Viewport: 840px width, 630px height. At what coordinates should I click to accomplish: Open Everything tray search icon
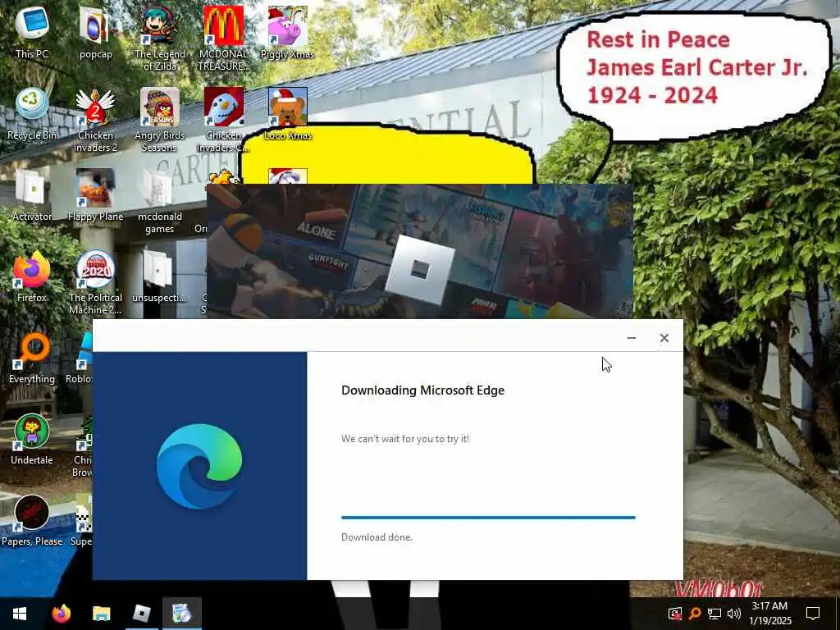(x=694, y=614)
